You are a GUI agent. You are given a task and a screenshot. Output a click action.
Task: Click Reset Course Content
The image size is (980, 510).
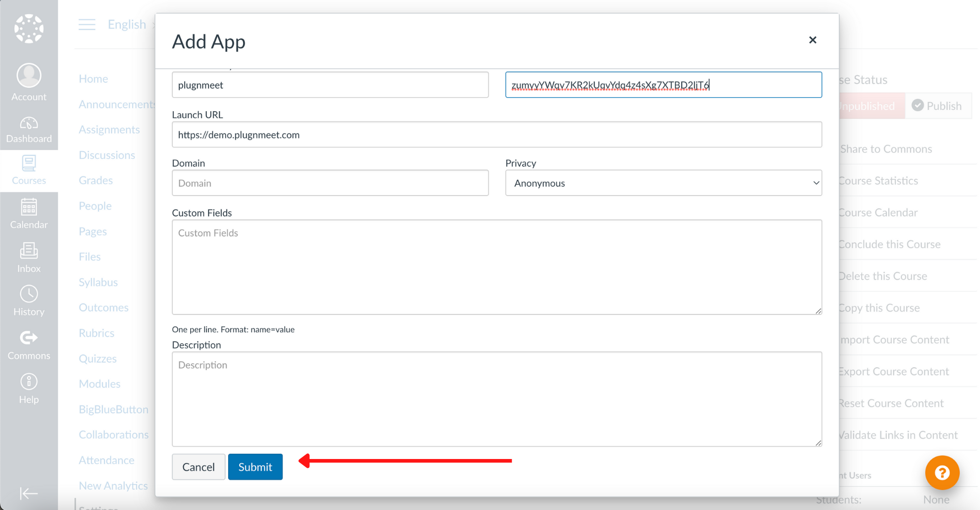coord(891,403)
